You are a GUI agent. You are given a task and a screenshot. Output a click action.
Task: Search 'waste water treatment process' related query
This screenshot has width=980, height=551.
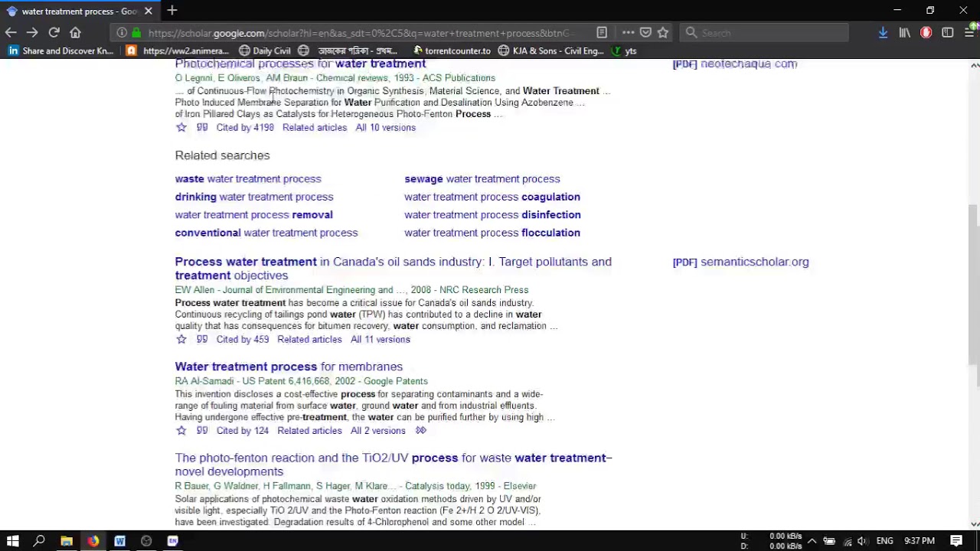pyautogui.click(x=248, y=179)
